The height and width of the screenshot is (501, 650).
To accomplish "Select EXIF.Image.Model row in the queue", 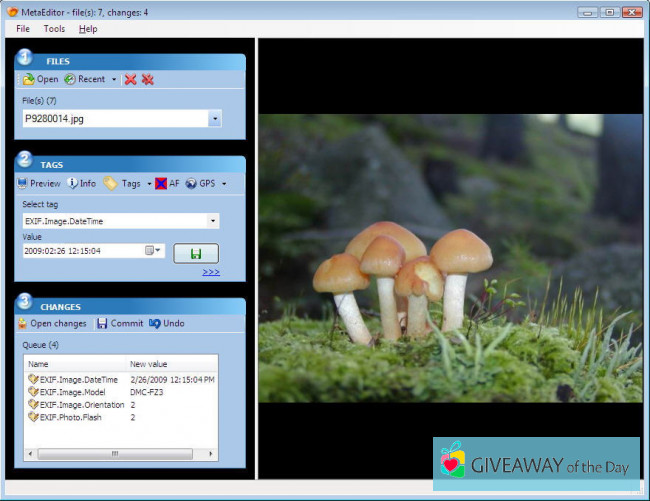I will point(71,392).
